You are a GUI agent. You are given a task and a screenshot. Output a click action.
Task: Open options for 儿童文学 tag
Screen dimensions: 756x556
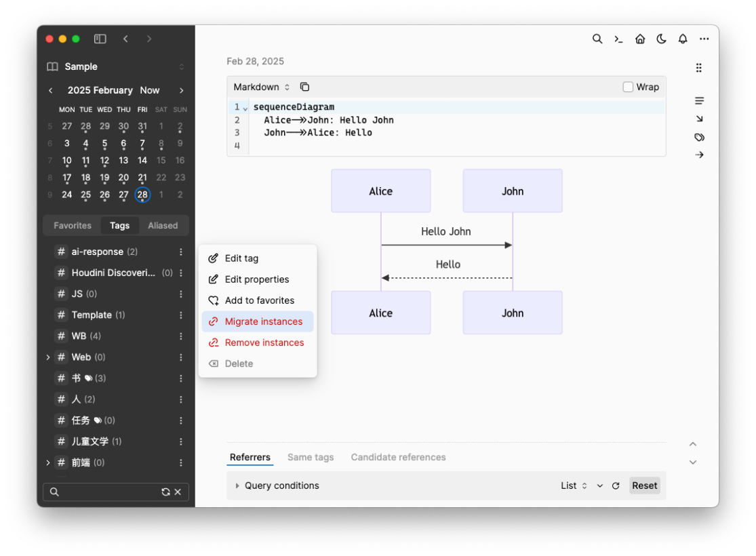coord(181,441)
